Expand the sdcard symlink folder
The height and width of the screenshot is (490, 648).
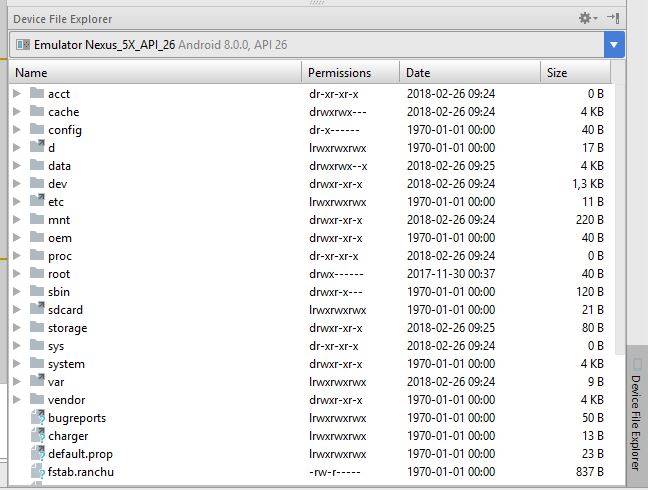(17, 309)
